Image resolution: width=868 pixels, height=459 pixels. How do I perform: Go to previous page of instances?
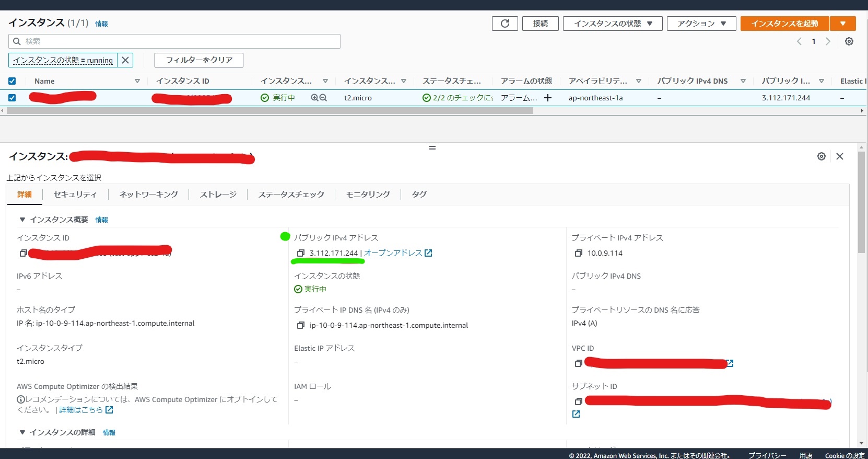(x=799, y=41)
